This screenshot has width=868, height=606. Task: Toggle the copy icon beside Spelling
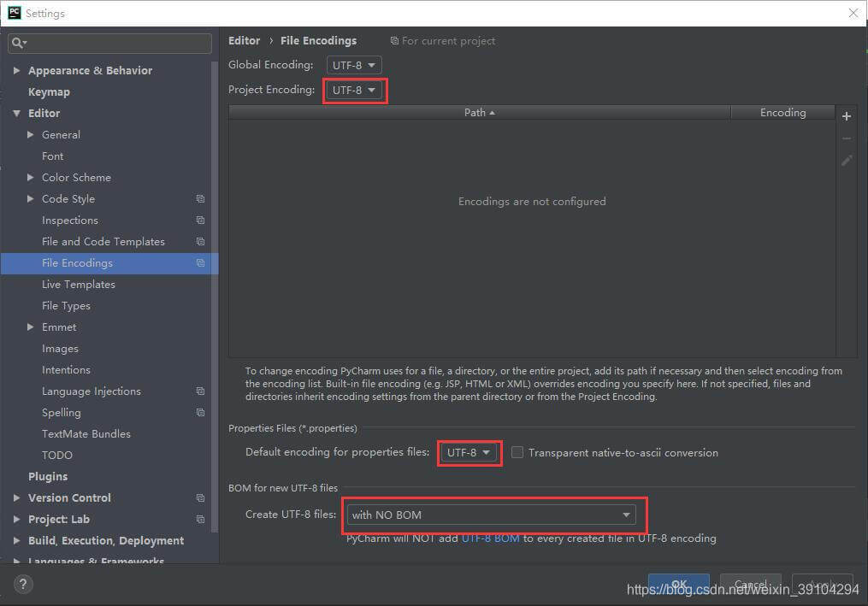200,413
